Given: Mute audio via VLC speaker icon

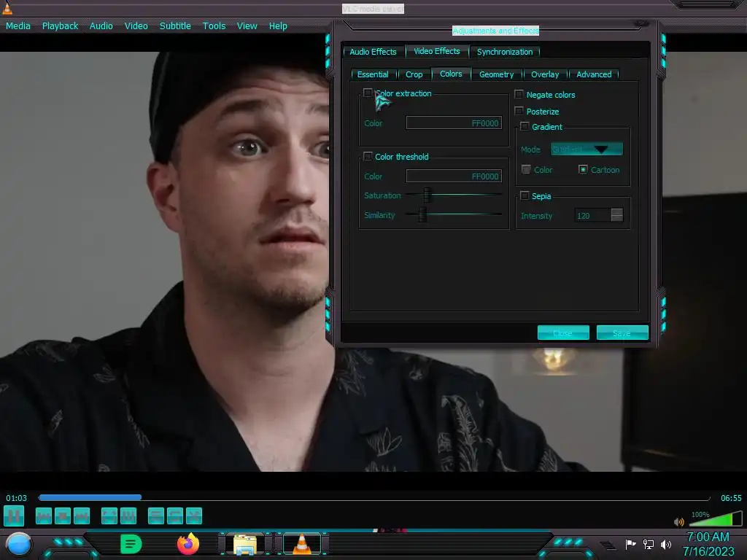Looking at the screenshot, I should (679, 522).
